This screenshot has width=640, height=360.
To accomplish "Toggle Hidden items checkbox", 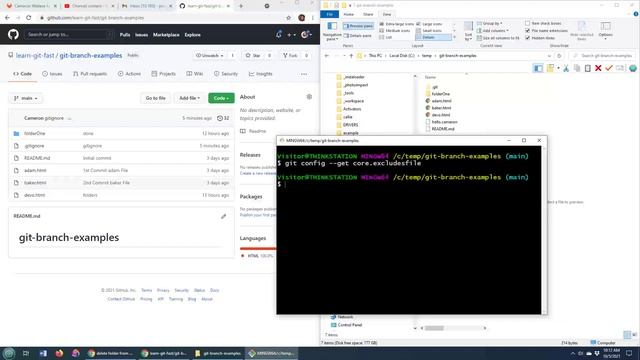I will tap(527, 38).
